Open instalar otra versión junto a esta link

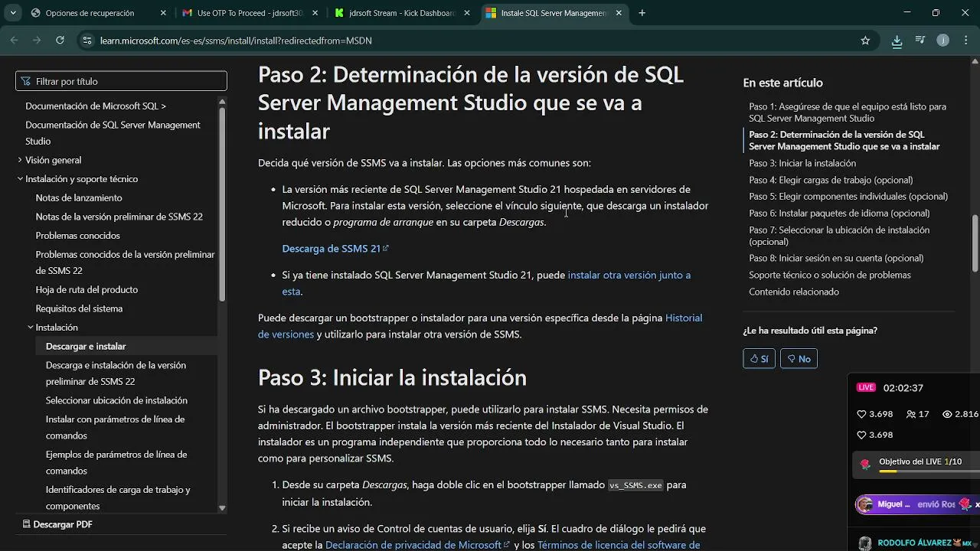[x=486, y=282]
